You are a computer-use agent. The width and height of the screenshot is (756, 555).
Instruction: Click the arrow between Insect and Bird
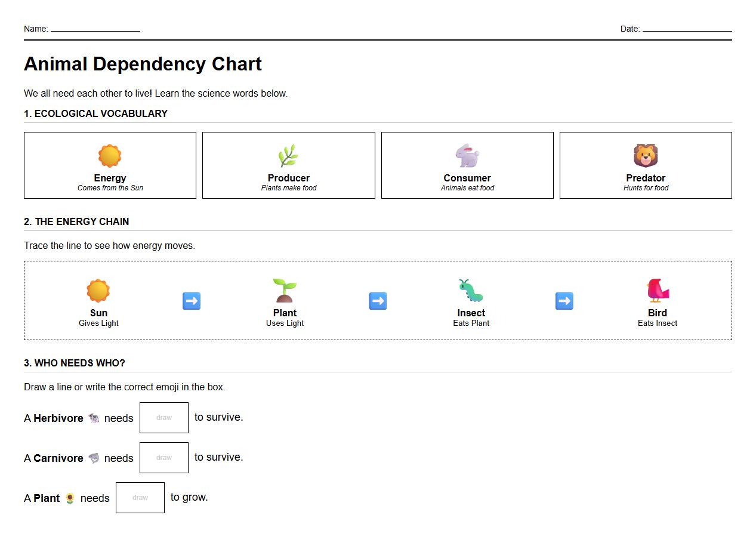coord(563,301)
